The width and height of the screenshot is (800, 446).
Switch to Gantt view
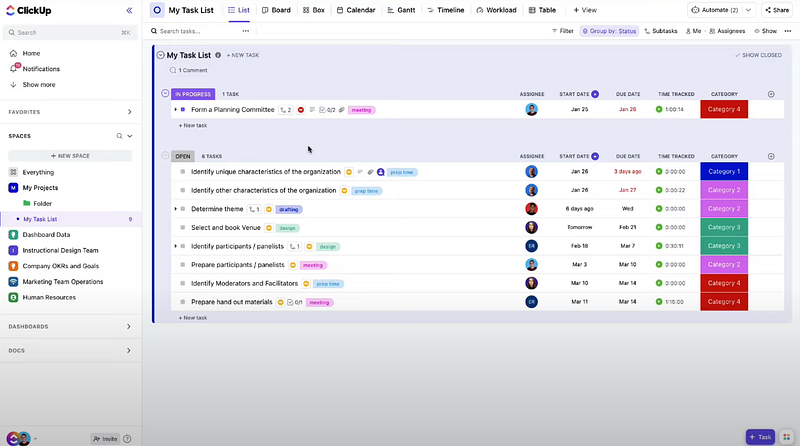401,10
